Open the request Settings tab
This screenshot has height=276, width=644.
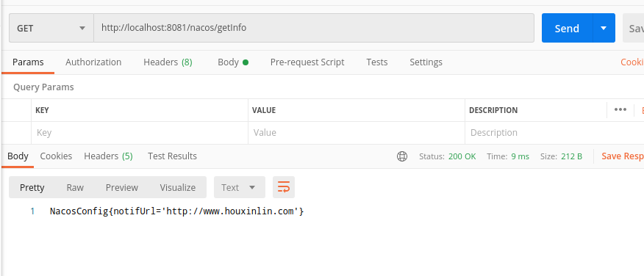[x=426, y=62]
